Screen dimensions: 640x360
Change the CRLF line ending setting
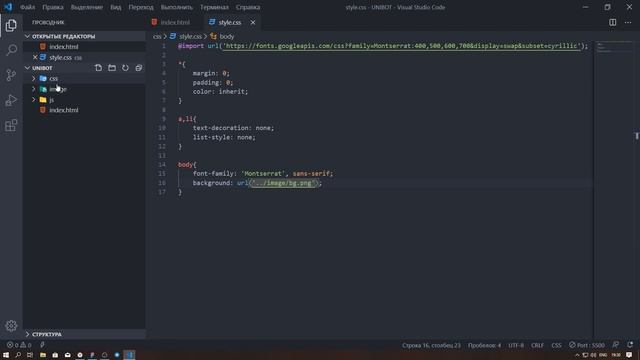(x=537, y=345)
